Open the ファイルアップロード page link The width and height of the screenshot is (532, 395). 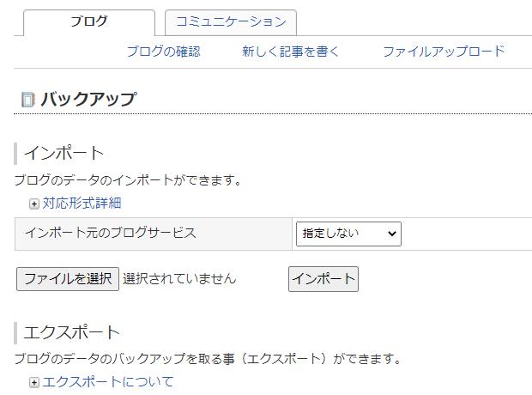444,52
